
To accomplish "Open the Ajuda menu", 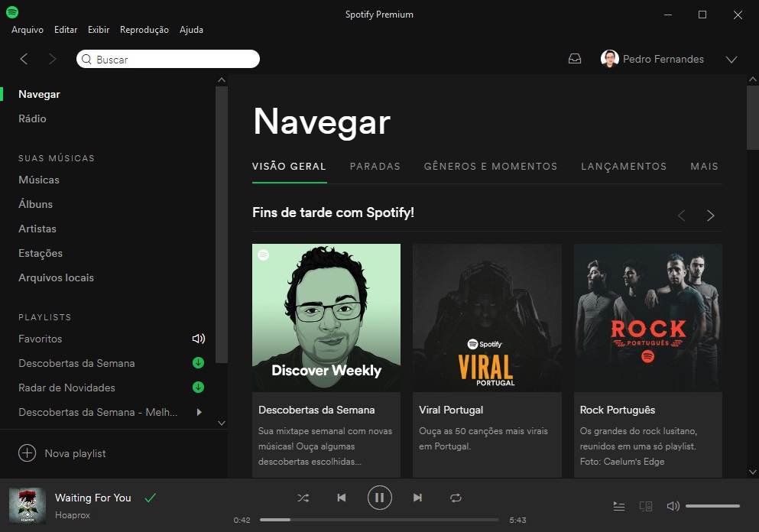I will coord(191,30).
